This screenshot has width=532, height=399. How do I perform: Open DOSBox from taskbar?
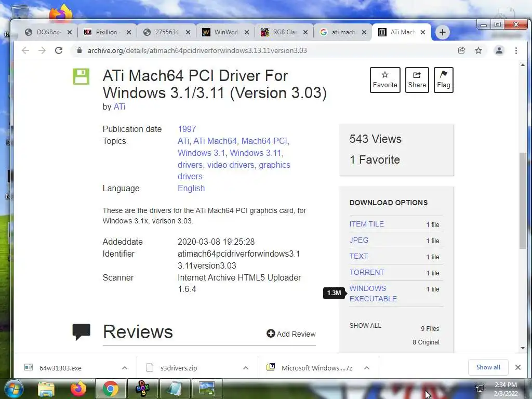coord(142,389)
